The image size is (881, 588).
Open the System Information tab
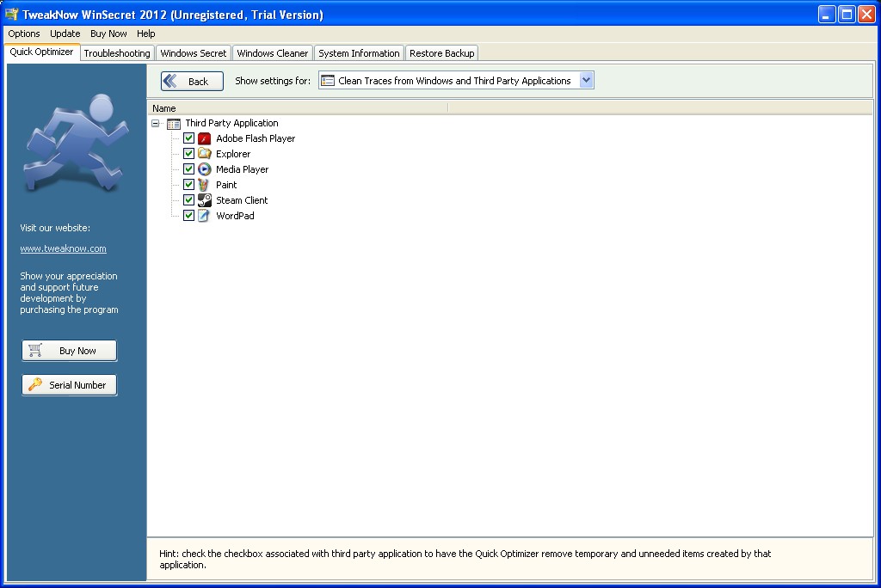pos(359,53)
